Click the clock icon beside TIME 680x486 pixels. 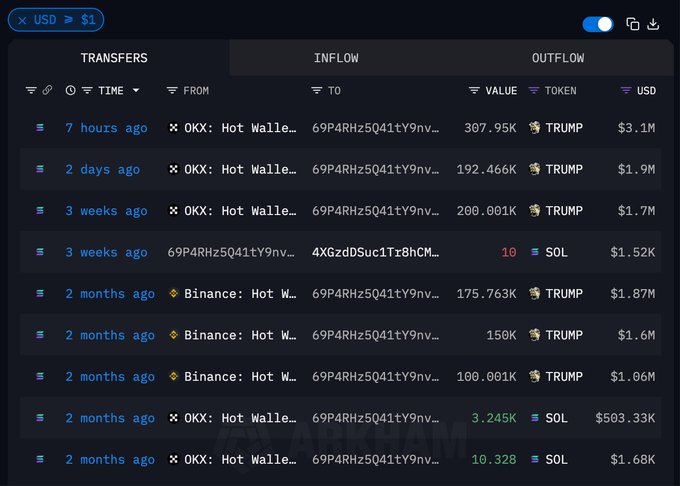pyautogui.click(x=70, y=90)
